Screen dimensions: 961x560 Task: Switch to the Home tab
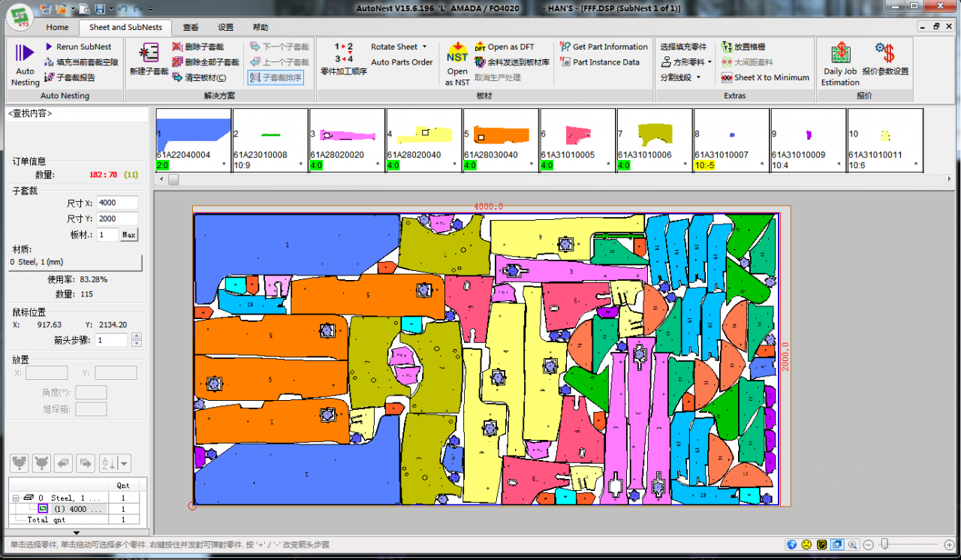[x=57, y=27]
